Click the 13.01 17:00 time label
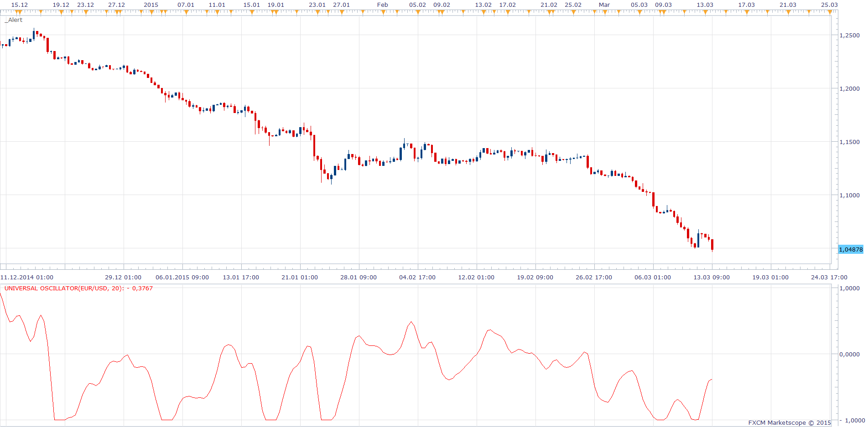 click(241, 277)
